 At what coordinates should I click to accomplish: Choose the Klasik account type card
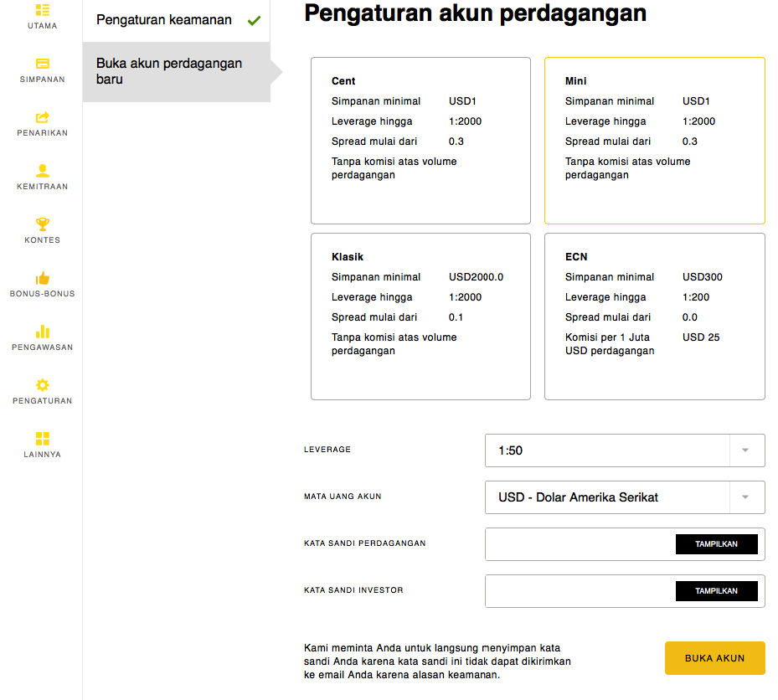(x=420, y=317)
